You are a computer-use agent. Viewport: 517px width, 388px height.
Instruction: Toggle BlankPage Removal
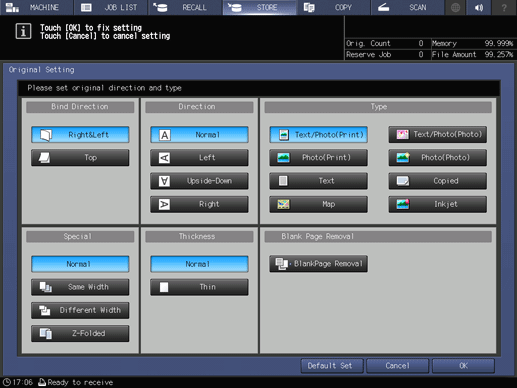[318, 264]
